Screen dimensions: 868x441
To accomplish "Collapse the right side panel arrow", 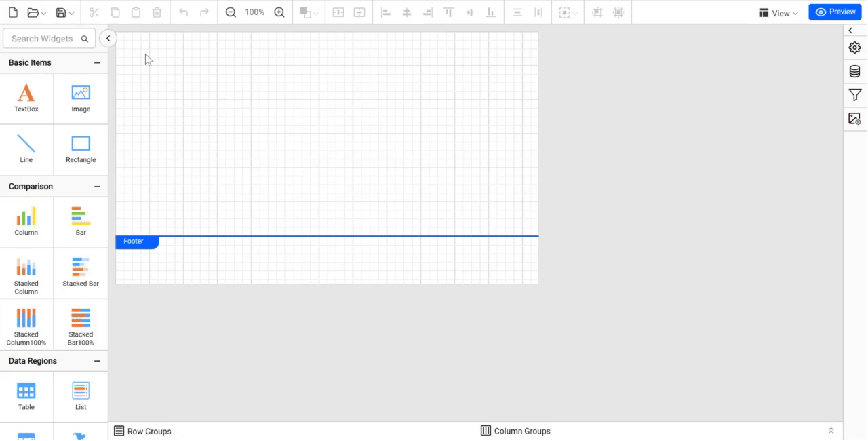I will click(851, 31).
